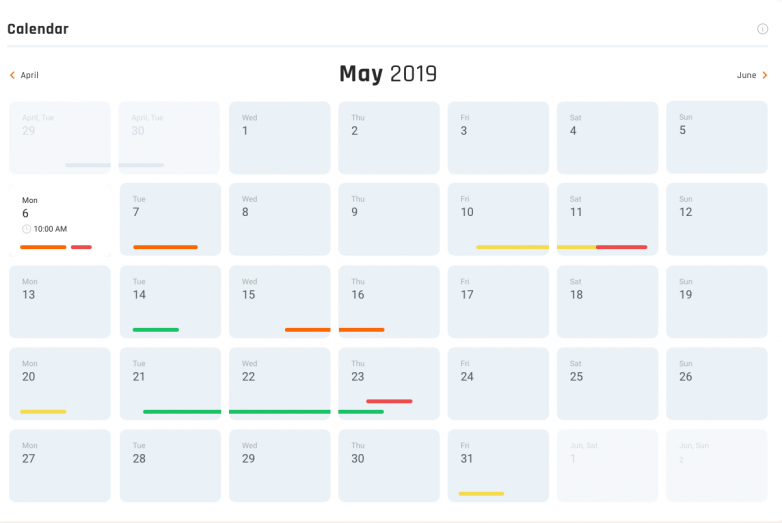
Task: Open the June month link
Action: (x=747, y=75)
